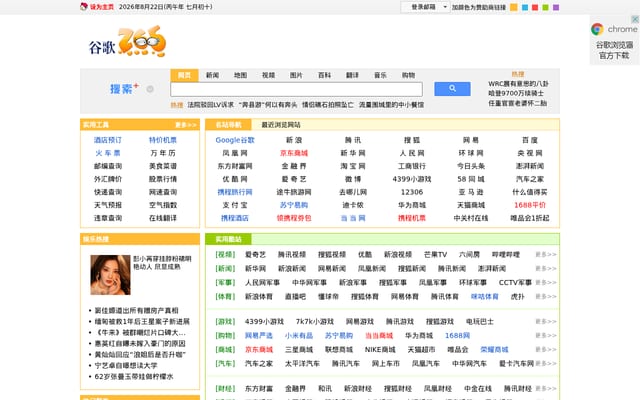
Task: Pick the red theme color swatch
Action: pyautogui.click(x=535, y=7)
